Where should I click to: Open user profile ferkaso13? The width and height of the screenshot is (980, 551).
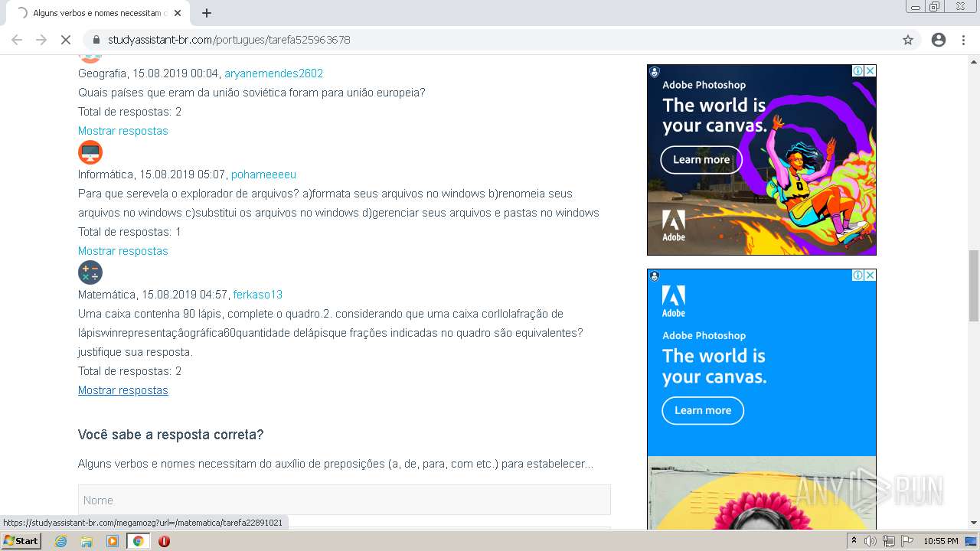pos(258,295)
